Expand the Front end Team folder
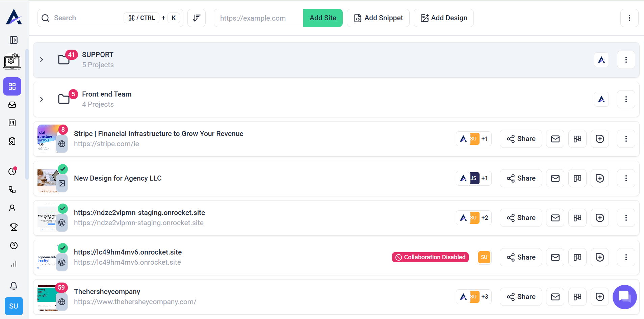This screenshot has width=644, height=319. click(42, 99)
